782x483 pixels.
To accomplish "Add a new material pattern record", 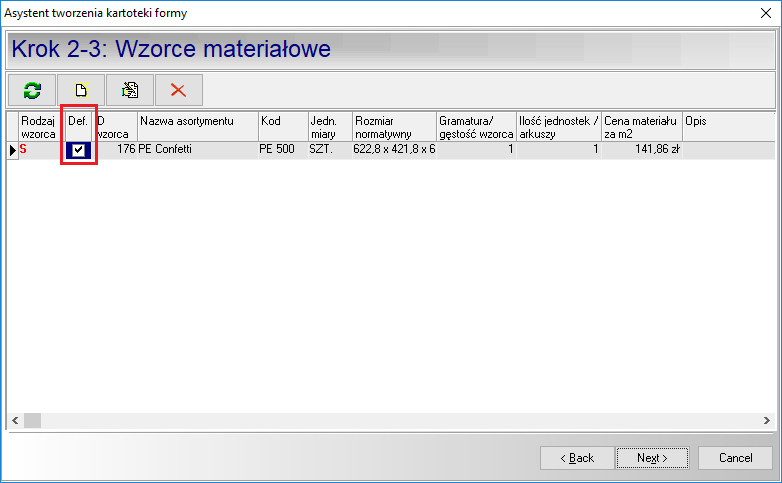I will 81,90.
